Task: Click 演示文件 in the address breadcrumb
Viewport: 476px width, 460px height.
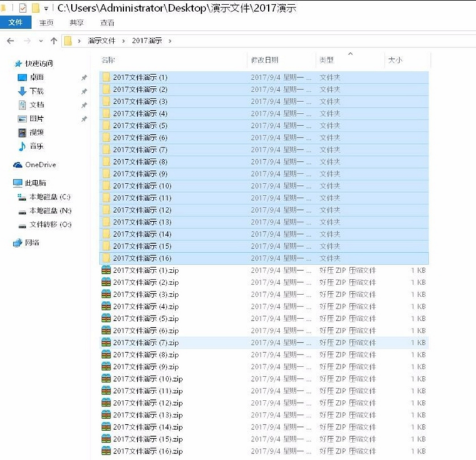Action: 101,41
